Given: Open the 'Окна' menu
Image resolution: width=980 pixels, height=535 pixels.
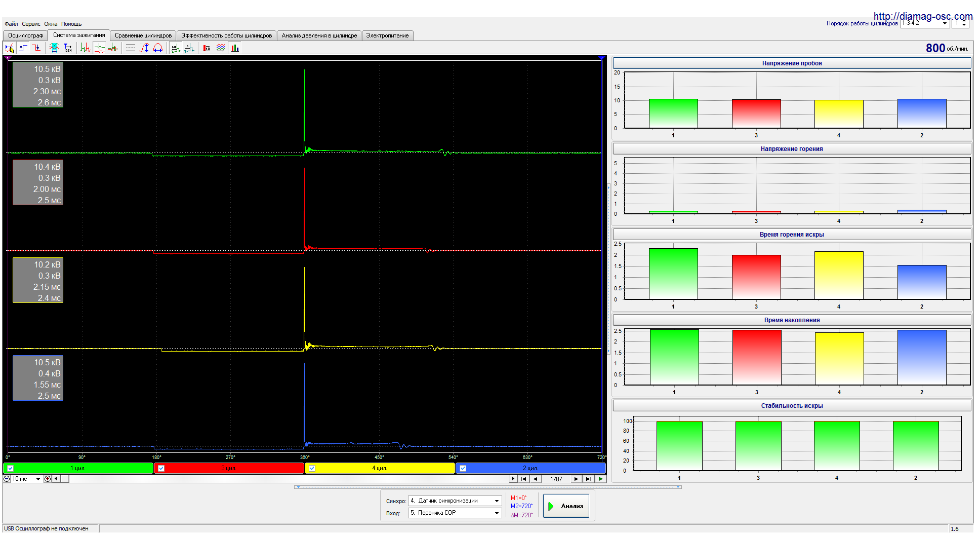Looking at the screenshot, I should click(x=51, y=24).
